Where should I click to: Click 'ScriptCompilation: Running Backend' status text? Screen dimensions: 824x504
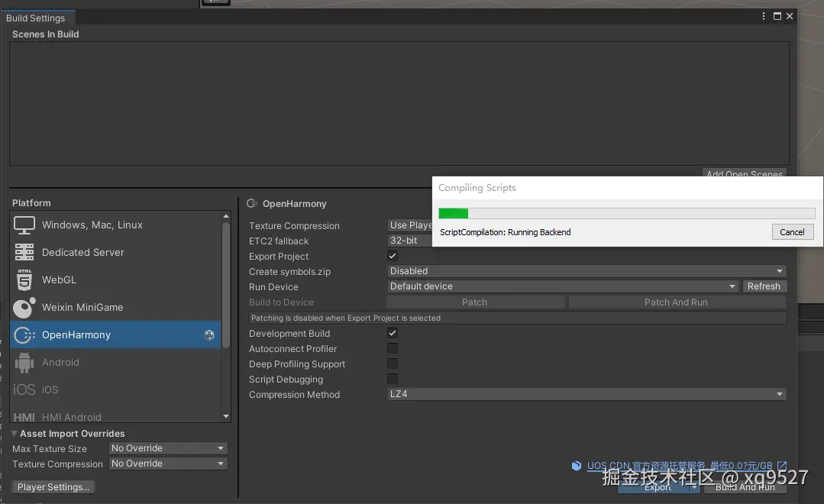pyautogui.click(x=505, y=232)
